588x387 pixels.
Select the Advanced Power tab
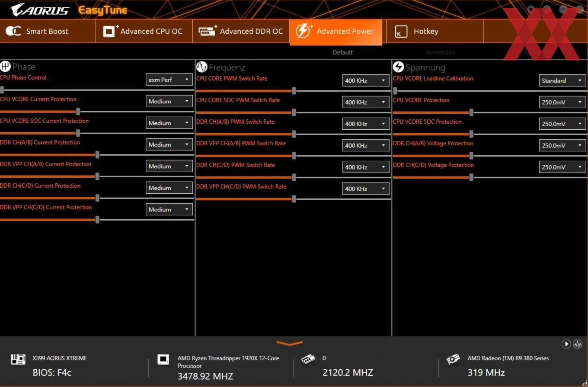tap(336, 31)
